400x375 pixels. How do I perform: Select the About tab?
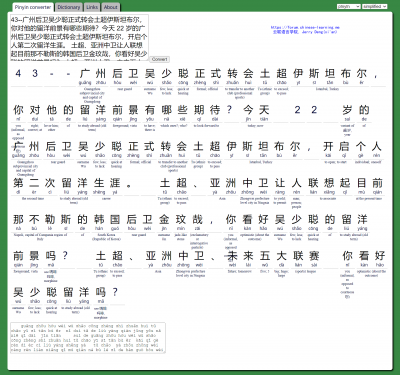point(110,7)
